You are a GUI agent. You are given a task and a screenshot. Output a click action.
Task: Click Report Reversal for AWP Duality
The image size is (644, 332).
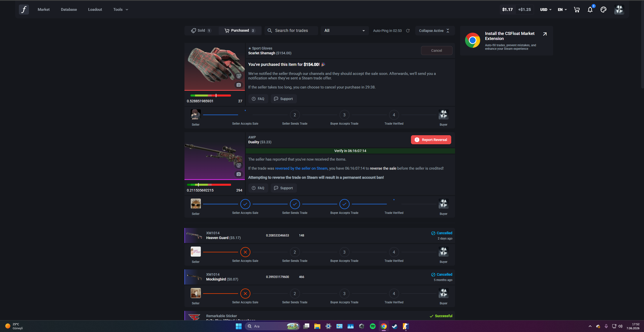point(431,140)
